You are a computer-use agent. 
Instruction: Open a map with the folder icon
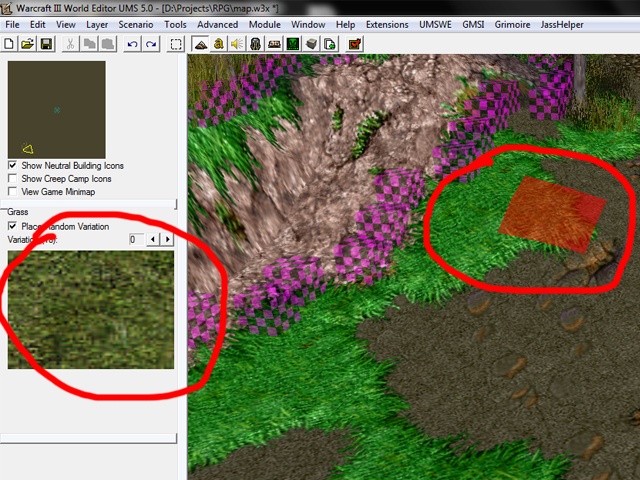pyautogui.click(x=27, y=44)
